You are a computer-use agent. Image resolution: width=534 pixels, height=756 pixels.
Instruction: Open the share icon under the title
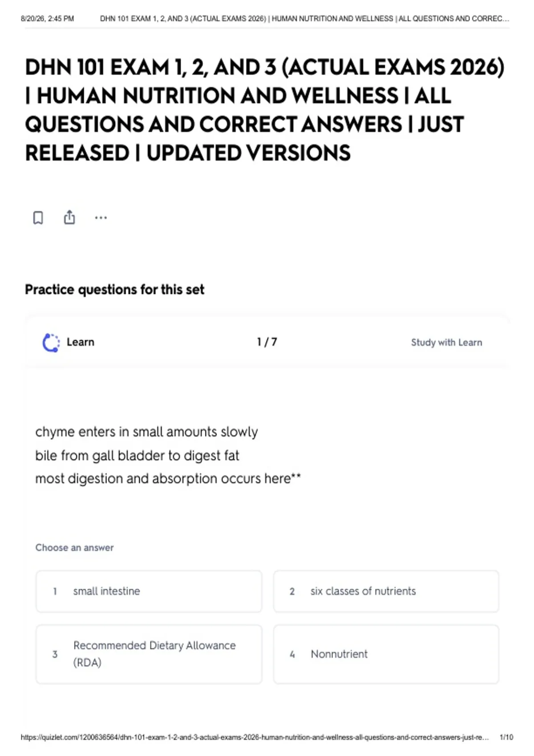pyautogui.click(x=69, y=217)
